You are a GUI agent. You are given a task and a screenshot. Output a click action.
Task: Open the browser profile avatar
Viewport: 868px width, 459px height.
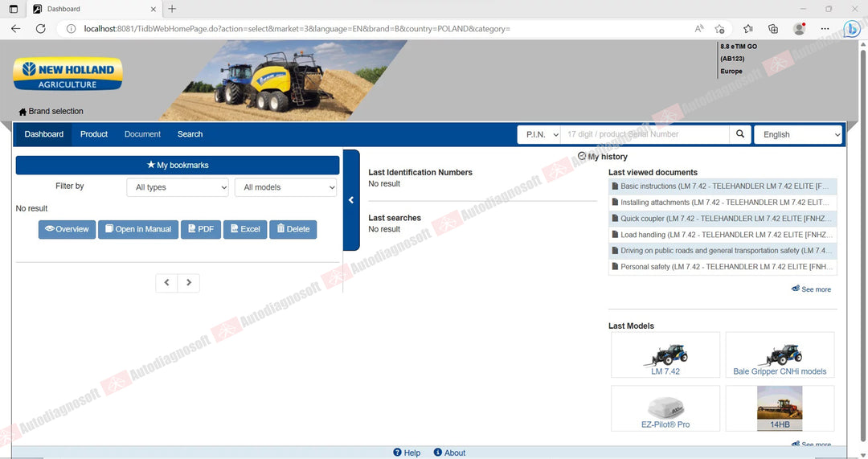799,28
